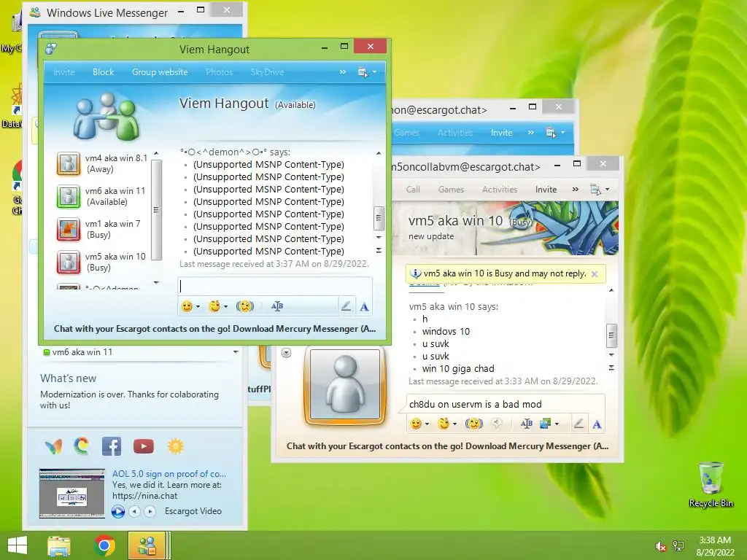Click AOL video thumbnail in Messenger

72,494
